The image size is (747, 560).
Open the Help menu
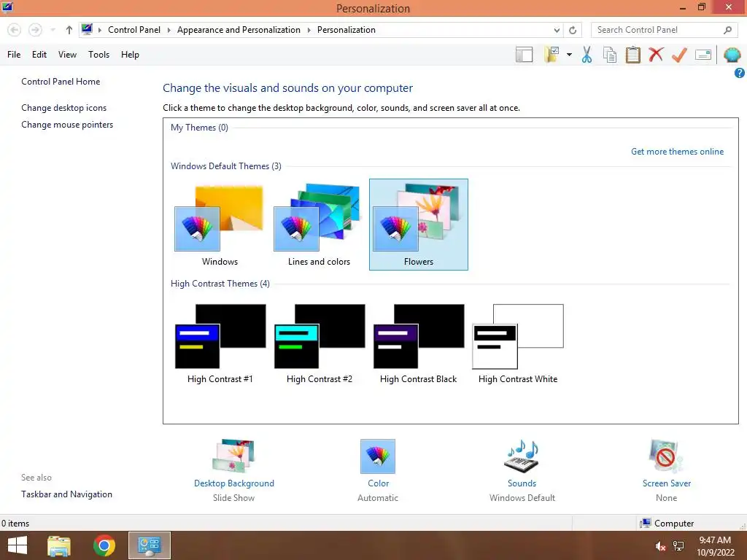130,54
